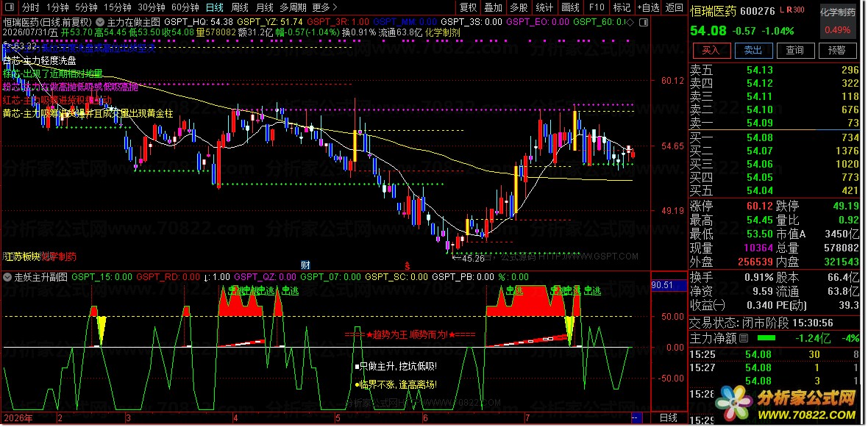
Task: Click the red 买入 buy button
Action: pyautogui.click(x=711, y=50)
